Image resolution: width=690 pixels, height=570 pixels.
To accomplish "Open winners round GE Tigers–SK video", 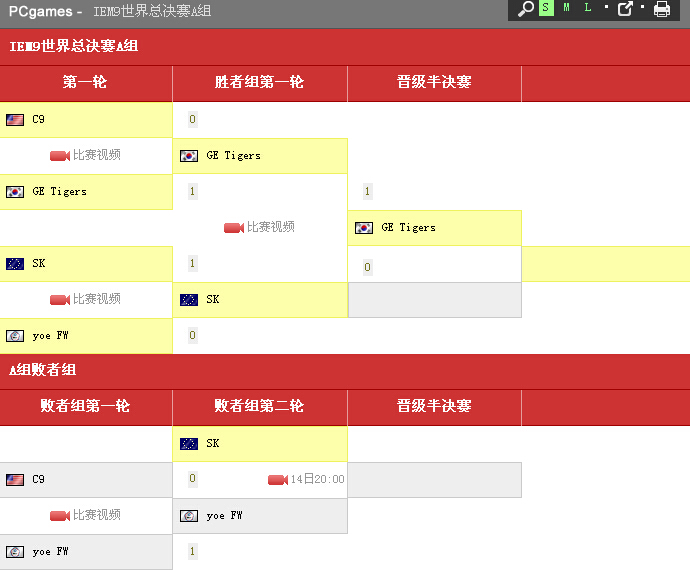I will click(x=260, y=227).
